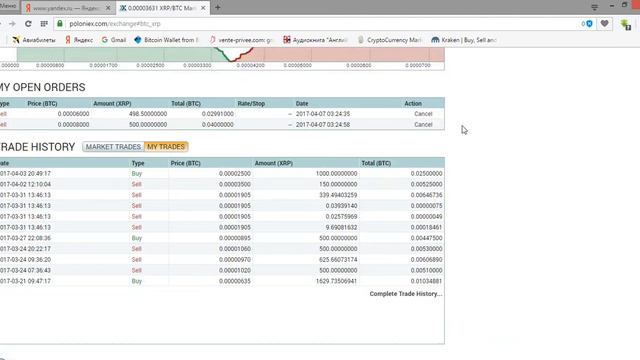Click Buy in the 2017-03-21 trade row
Image resolution: width=640 pixels, height=360 pixels.
pos(137,281)
